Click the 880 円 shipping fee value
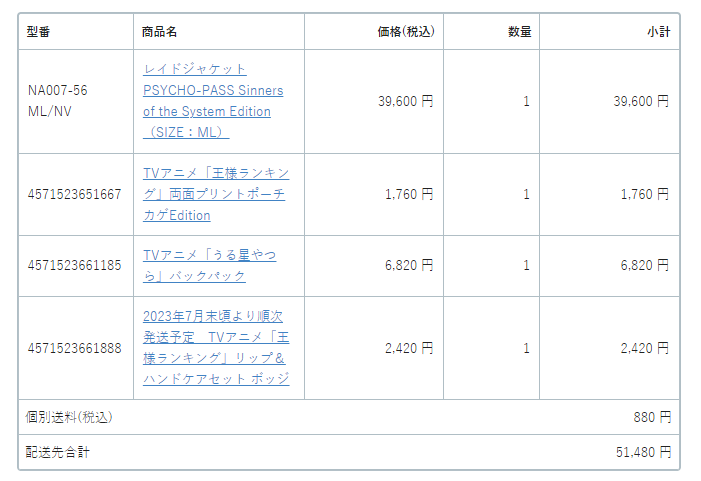This screenshot has width=701, height=481. (x=652, y=417)
